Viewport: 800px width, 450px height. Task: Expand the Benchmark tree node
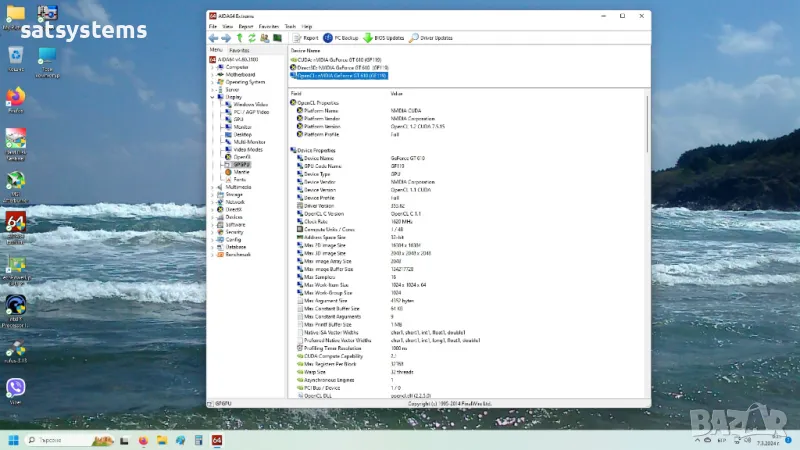212,254
